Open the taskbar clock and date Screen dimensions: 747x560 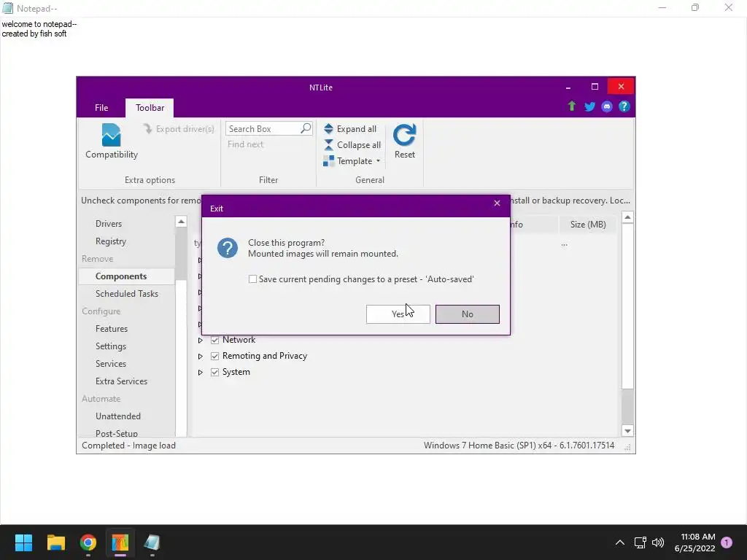tap(694, 542)
